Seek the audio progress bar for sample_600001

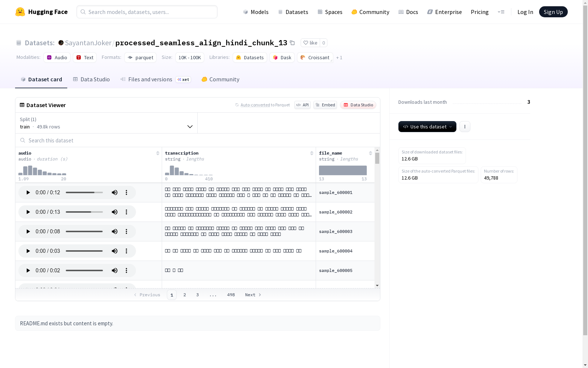(x=84, y=192)
